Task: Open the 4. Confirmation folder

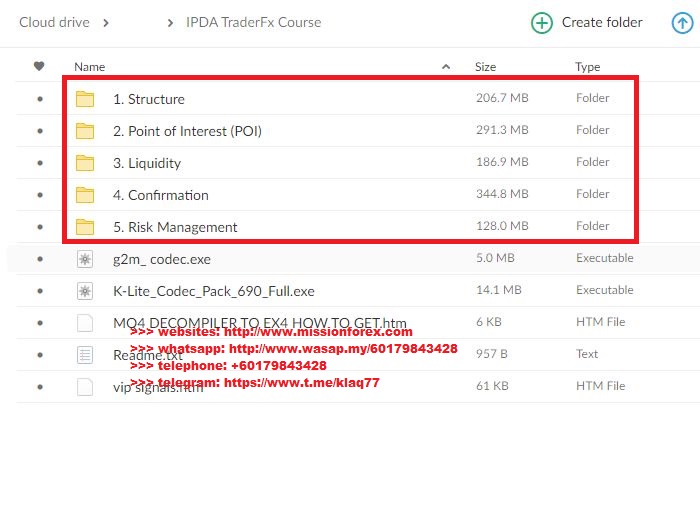Action: [161, 195]
